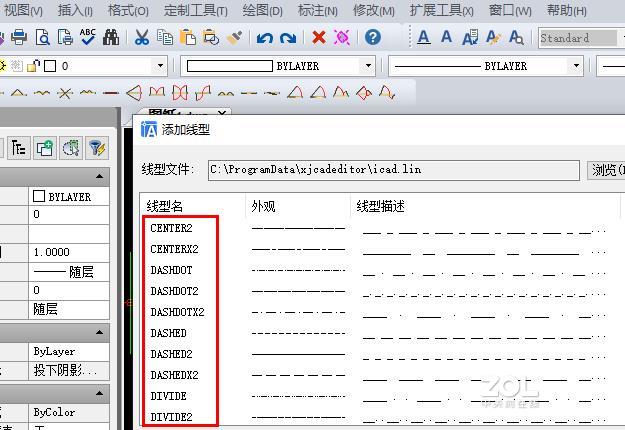
Task: Click the 浏览 browse button
Action: tap(606, 170)
